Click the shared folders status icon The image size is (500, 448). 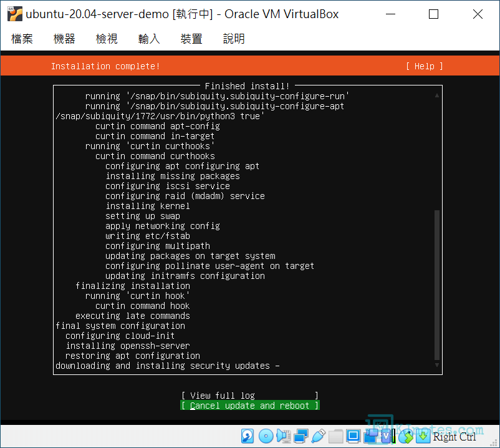[335, 436]
